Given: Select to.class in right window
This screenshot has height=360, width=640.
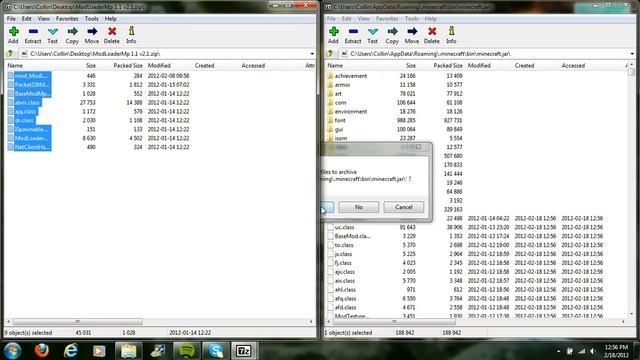Looking at the screenshot, I should (344, 245).
